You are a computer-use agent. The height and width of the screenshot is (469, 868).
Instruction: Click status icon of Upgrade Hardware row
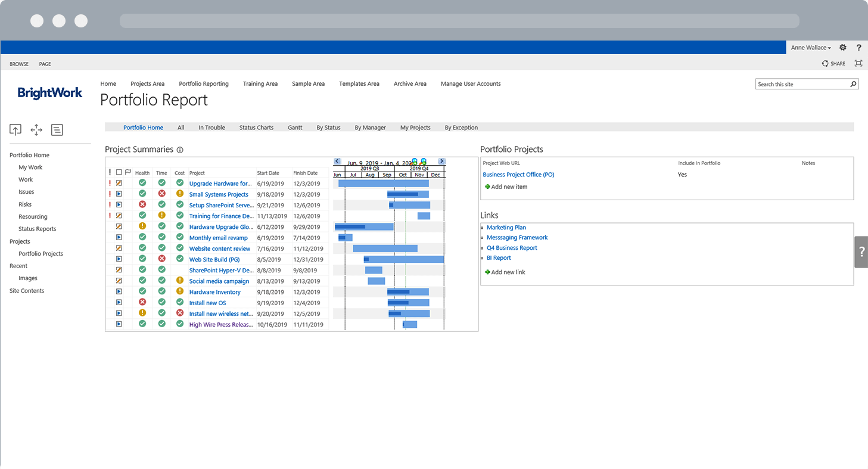tap(119, 183)
